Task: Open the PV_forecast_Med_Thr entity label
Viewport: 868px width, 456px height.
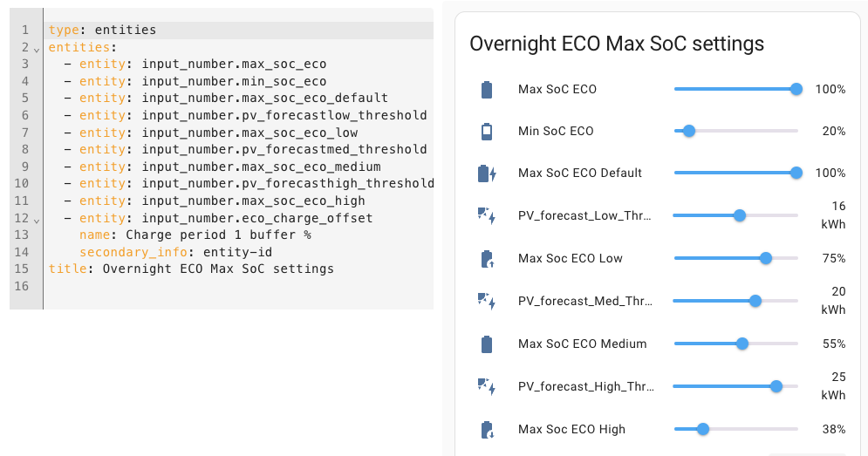Action: pyautogui.click(x=584, y=301)
